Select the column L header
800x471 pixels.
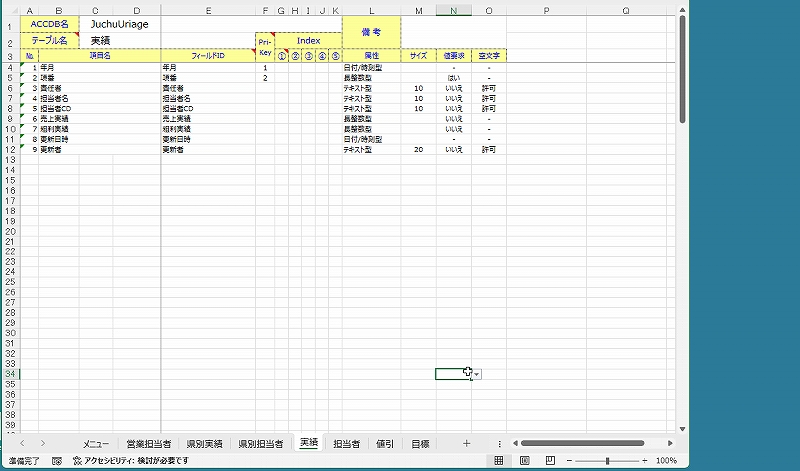tap(371, 10)
